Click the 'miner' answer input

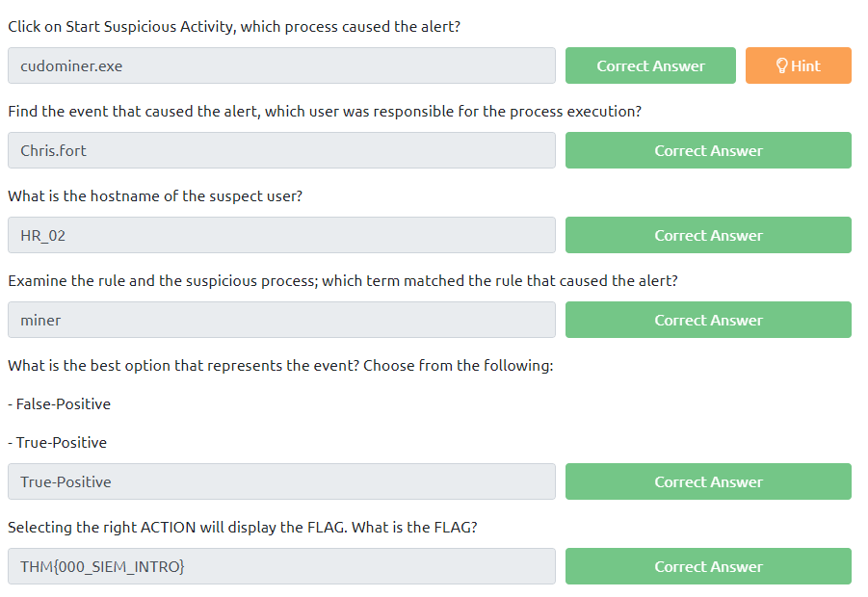tap(281, 320)
